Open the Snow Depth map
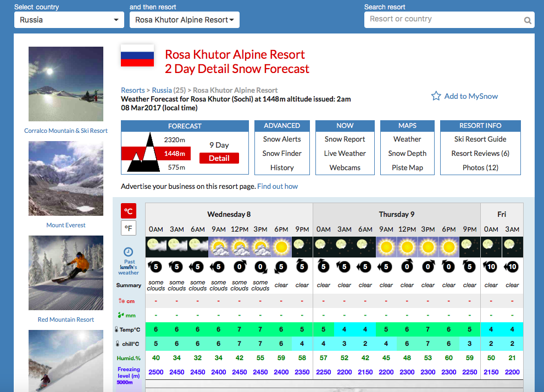The width and height of the screenshot is (544, 392). pos(407,153)
